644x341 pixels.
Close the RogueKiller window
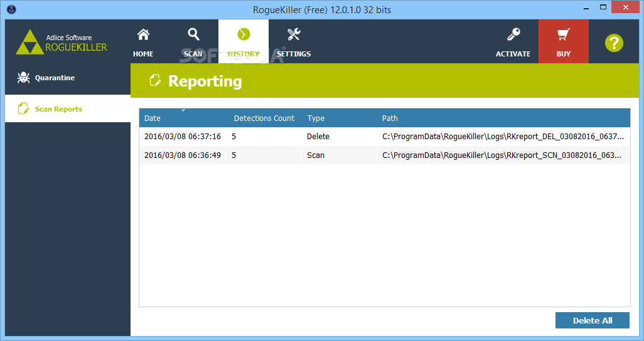(x=626, y=7)
